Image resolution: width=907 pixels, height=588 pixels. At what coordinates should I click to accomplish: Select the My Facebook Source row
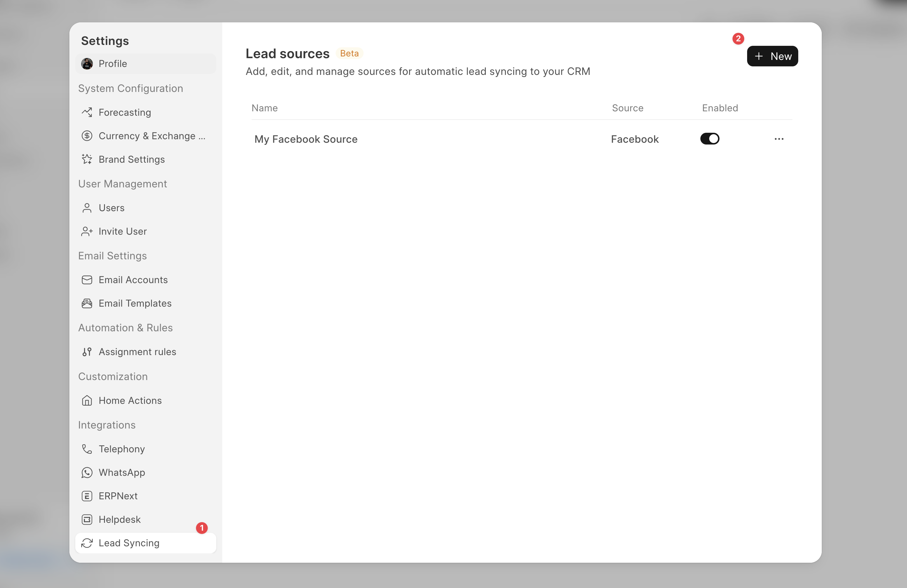pyautogui.click(x=306, y=139)
